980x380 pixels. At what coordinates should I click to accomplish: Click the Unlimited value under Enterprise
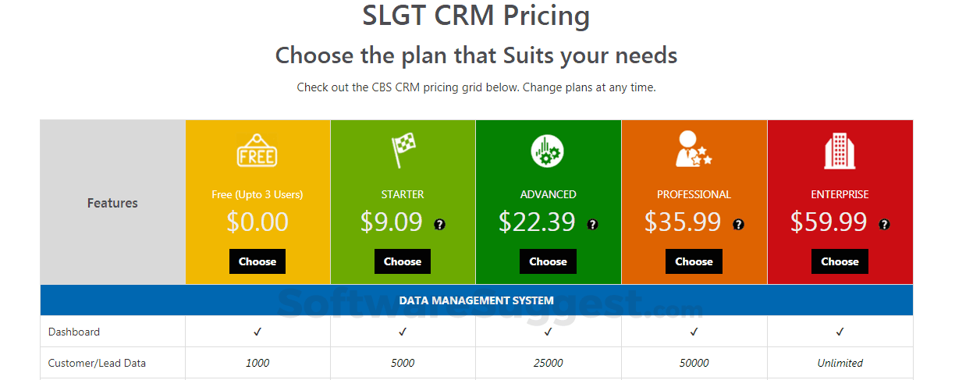pyautogui.click(x=840, y=363)
